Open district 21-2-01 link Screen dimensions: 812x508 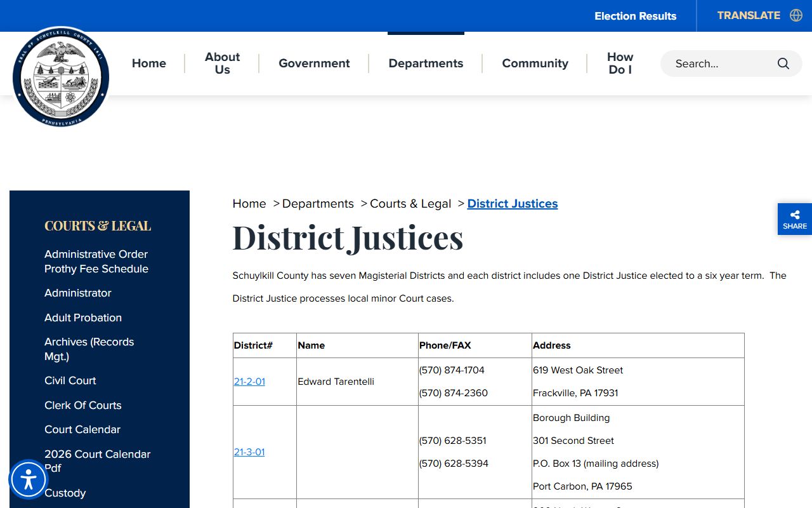(249, 382)
